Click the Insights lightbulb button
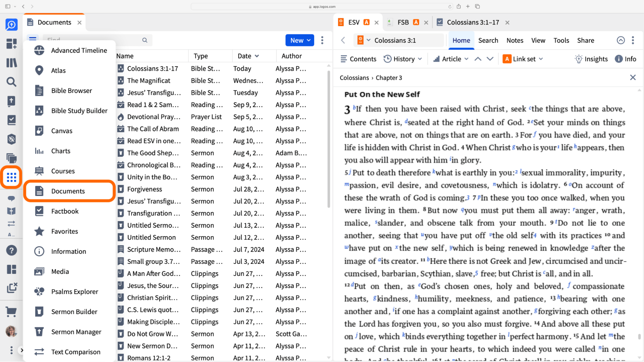The image size is (644, 362). coord(591,59)
